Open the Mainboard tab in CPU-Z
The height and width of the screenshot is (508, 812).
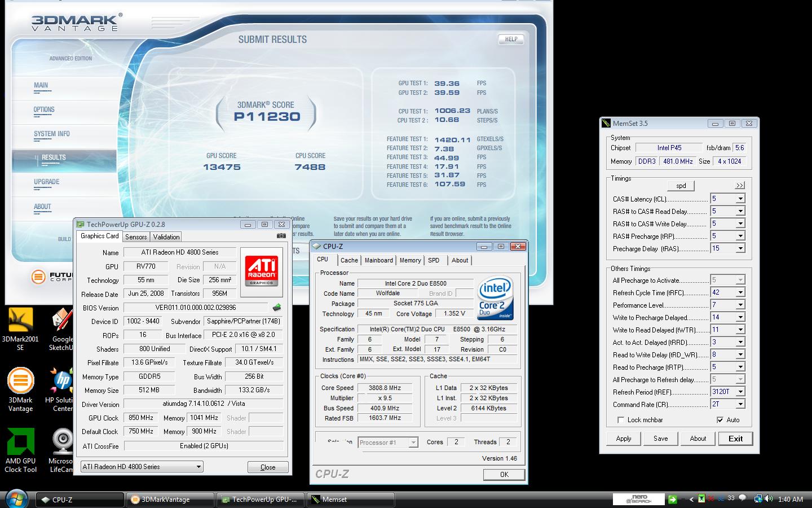click(x=379, y=260)
